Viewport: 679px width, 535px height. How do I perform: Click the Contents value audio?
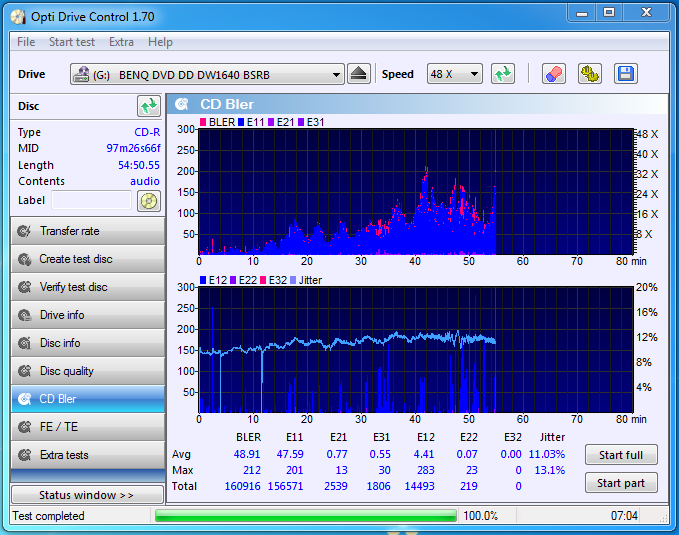pos(145,181)
